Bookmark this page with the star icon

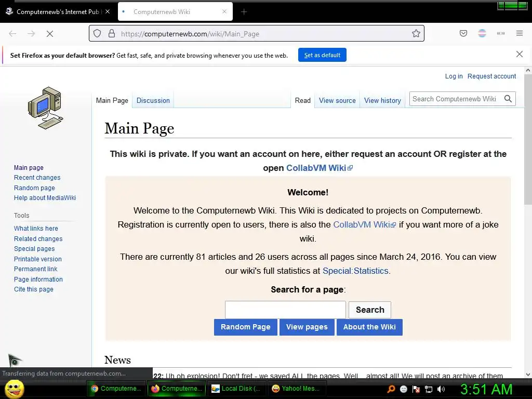[416, 33]
